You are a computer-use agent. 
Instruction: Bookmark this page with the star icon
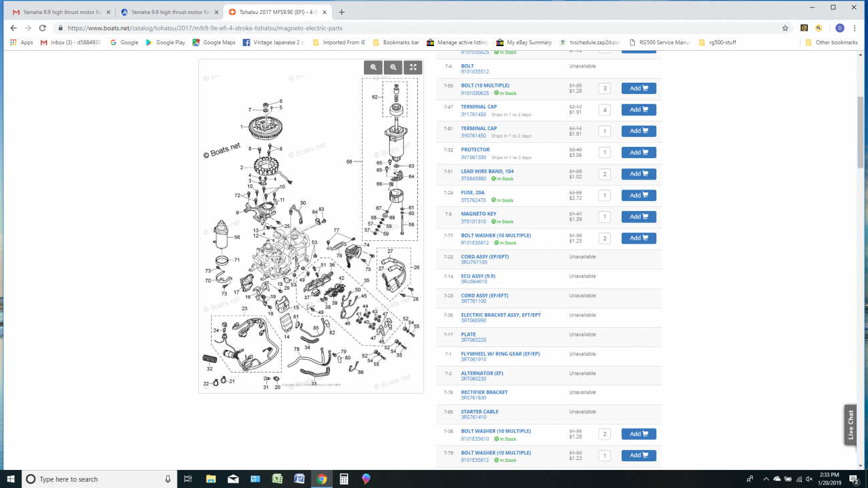(785, 28)
